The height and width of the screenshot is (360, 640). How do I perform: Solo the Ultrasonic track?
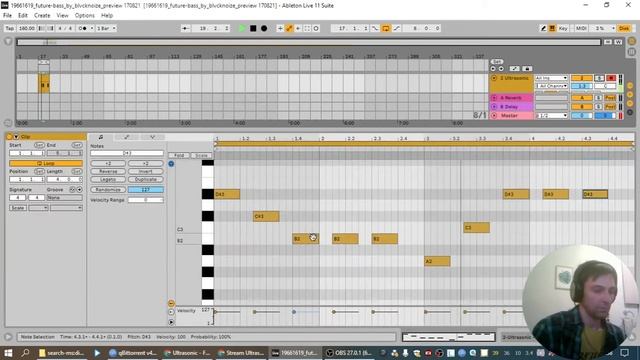599,78
